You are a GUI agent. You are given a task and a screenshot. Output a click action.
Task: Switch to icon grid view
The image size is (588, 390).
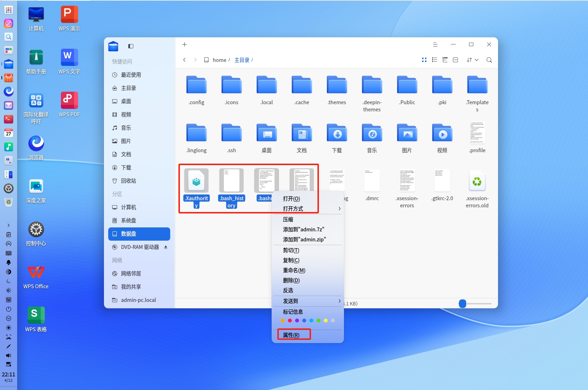point(424,60)
